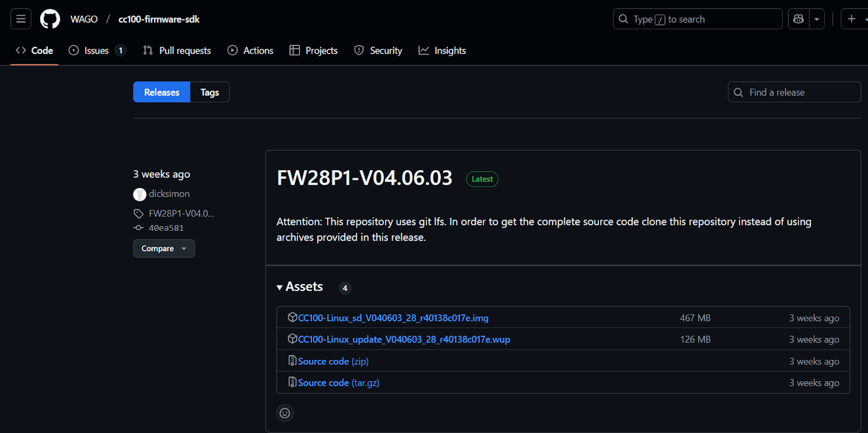Click the file icon for Source code (tar.gz)
The width and height of the screenshot is (868, 433).
click(x=292, y=382)
